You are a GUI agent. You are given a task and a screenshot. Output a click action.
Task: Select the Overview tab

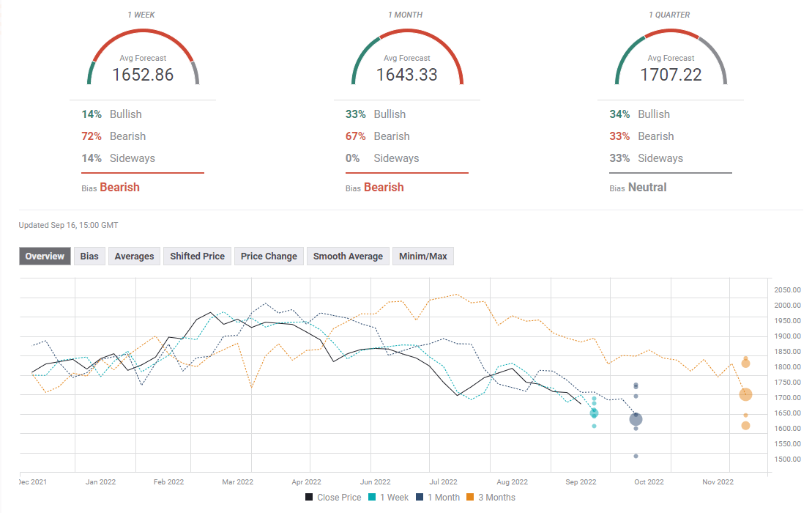(x=45, y=256)
